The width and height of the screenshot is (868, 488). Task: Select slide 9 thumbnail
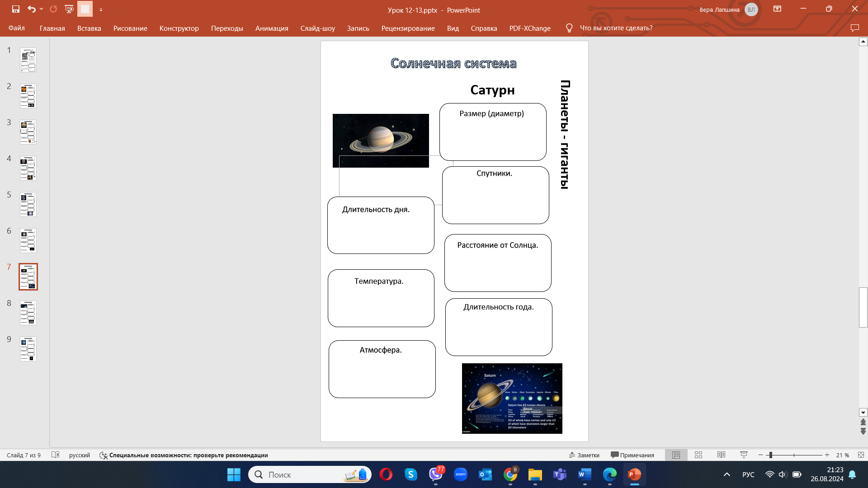click(x=28, y=349)
